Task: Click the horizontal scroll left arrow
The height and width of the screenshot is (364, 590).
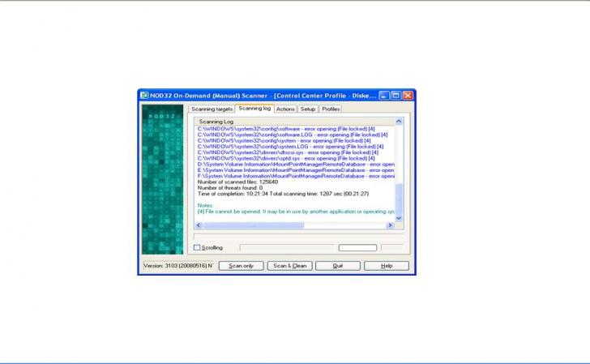Action: (x=199, y=225)
